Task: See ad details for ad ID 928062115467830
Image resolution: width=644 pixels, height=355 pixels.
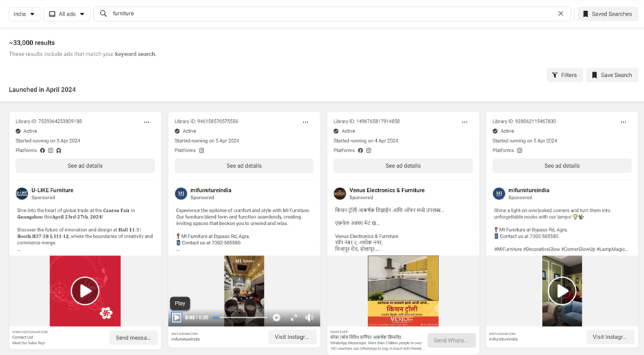Action: click(562, 166)
